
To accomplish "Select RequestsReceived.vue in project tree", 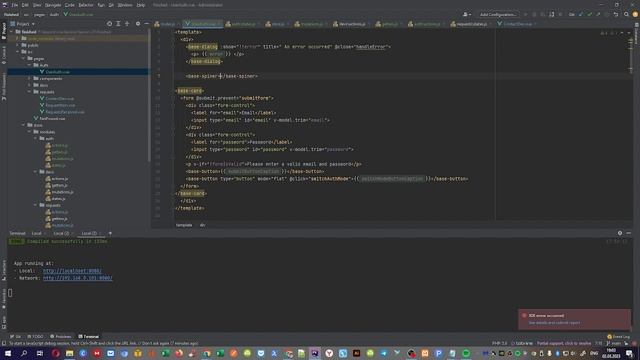I will pyautogui.click(x=65, y=112).
